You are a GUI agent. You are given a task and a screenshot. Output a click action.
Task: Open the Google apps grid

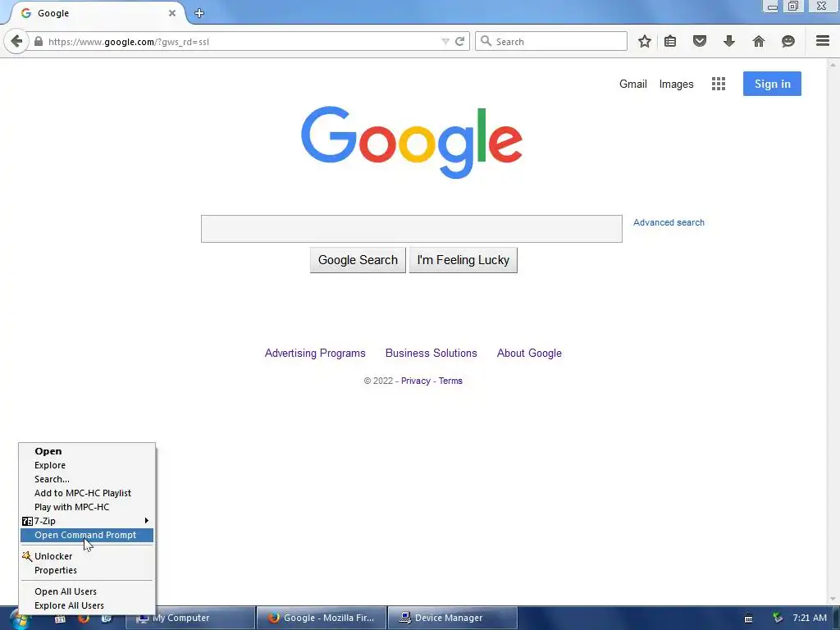719,84
